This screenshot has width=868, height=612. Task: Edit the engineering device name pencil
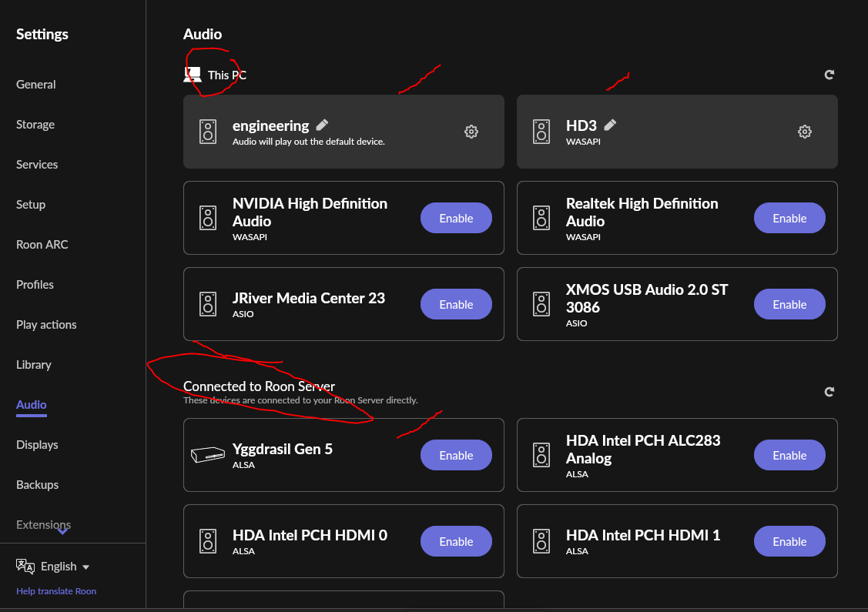coord(322,125)
